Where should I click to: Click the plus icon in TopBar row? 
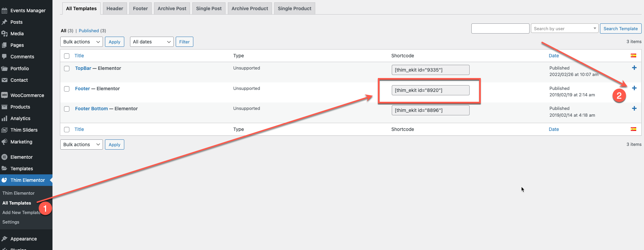(x=634, y=68)
